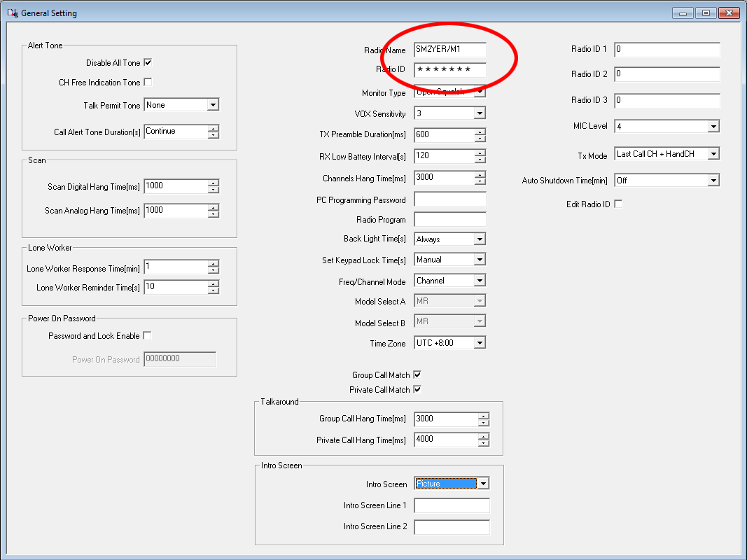
Task: Click the PC Programming Password field
Action: (x=449, y=199)
